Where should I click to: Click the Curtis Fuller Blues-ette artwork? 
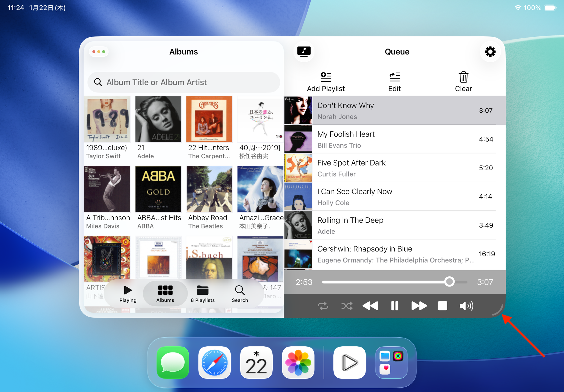[x=298, y=168]
